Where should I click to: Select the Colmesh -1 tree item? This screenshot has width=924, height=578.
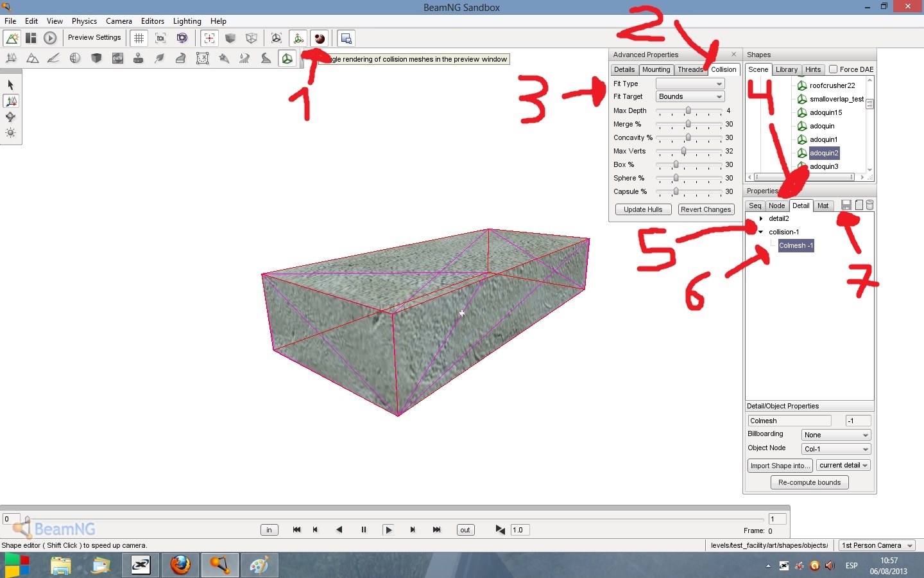tap(796, 245)
